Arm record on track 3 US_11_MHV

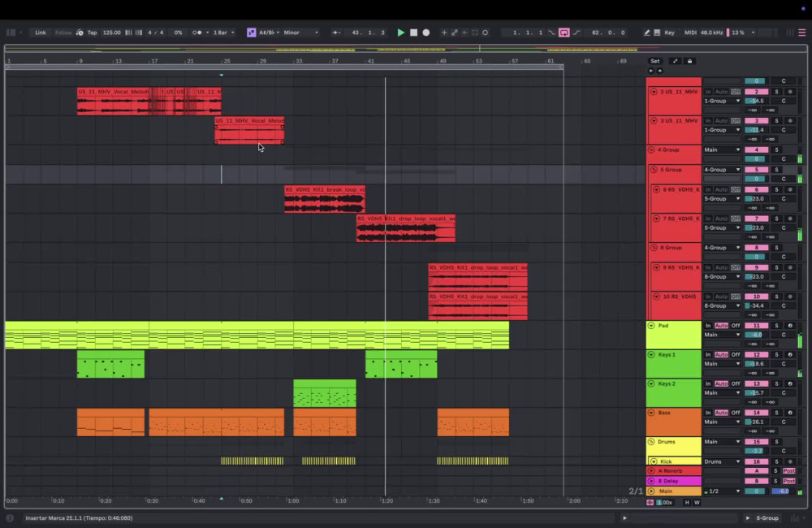pyautogui.click(x=790, y=120)
